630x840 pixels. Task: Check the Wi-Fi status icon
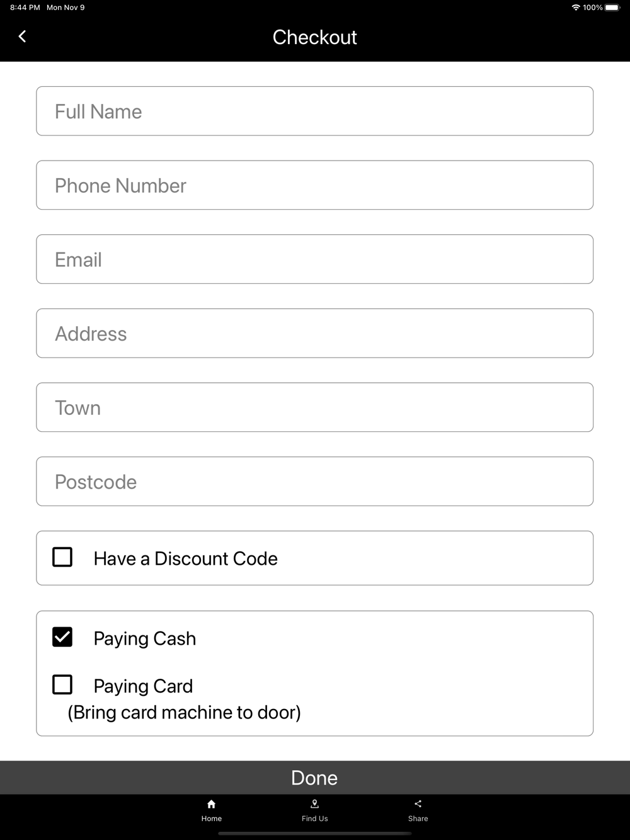[576, 8]
